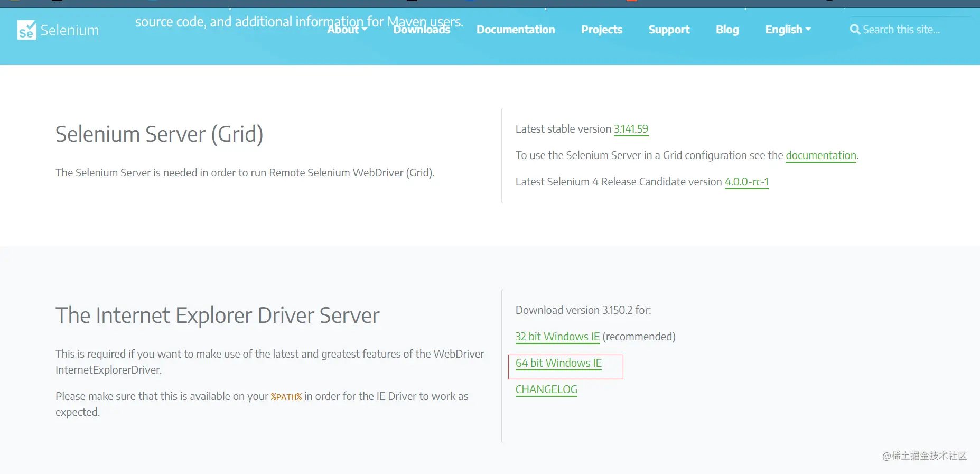Expand the English language dropdown

click(x=788, y=30)
